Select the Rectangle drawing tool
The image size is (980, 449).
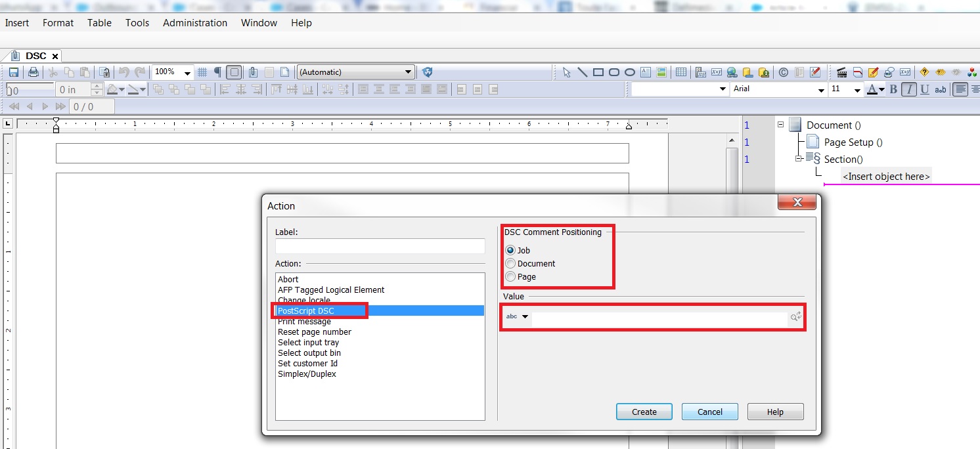pyautogui.click(x=600, y=72)
